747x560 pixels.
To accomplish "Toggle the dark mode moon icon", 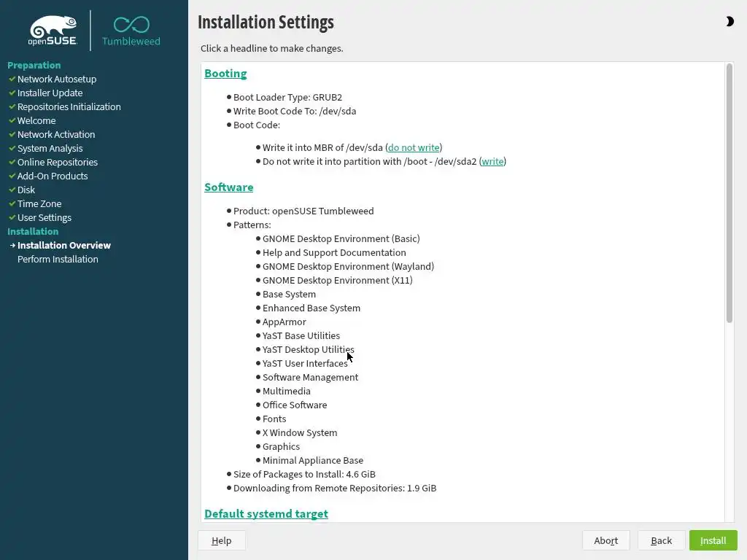I will 729,21.
